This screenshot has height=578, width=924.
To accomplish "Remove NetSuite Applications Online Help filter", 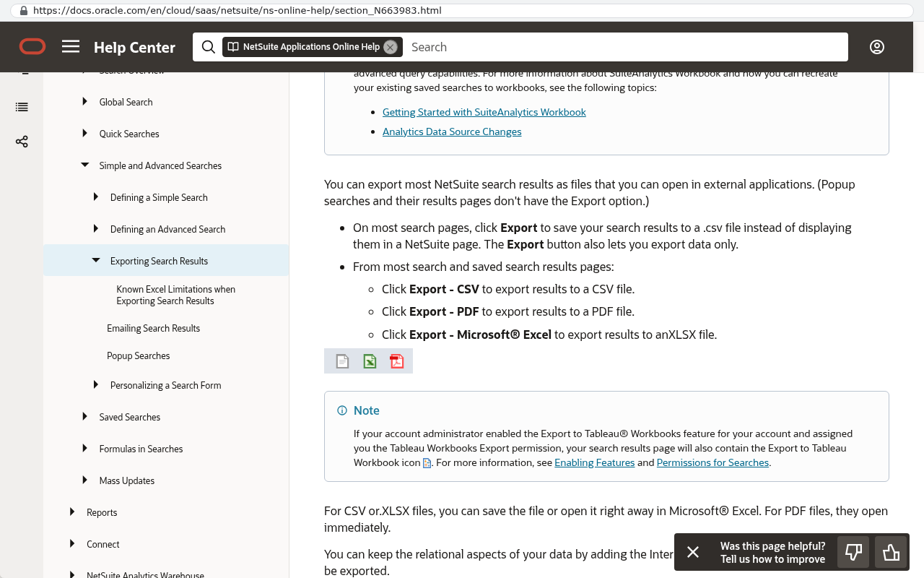I will coord(391,47).
